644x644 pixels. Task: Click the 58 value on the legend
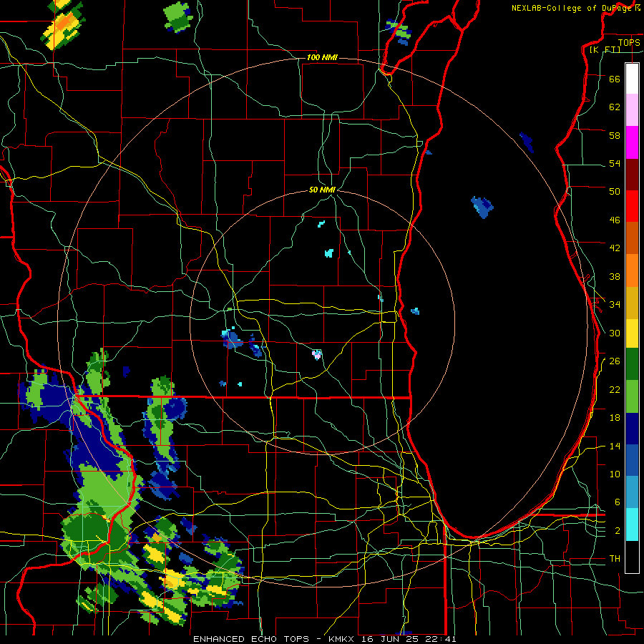pos(615,135)
